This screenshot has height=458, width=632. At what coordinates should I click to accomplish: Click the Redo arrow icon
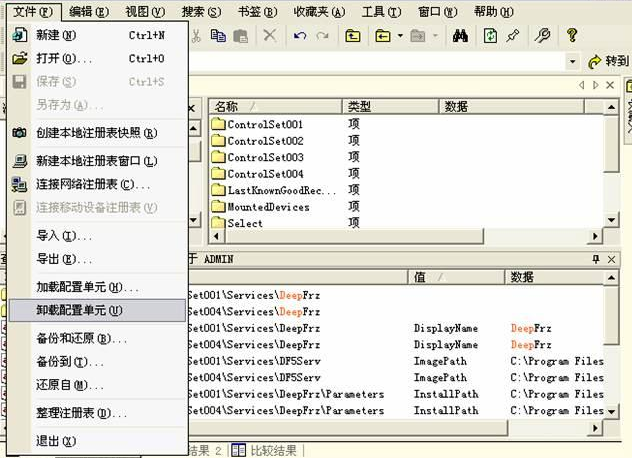[x=322, y=36]
